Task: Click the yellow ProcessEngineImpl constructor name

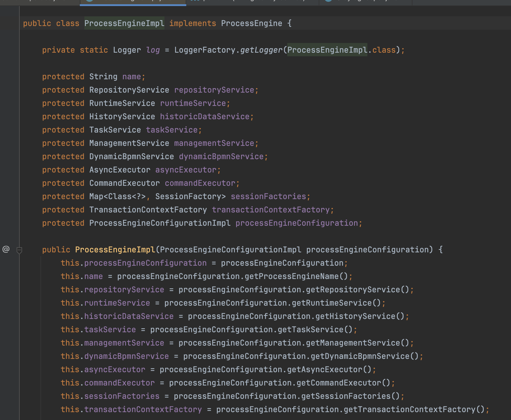Action: tap(115, 250)
